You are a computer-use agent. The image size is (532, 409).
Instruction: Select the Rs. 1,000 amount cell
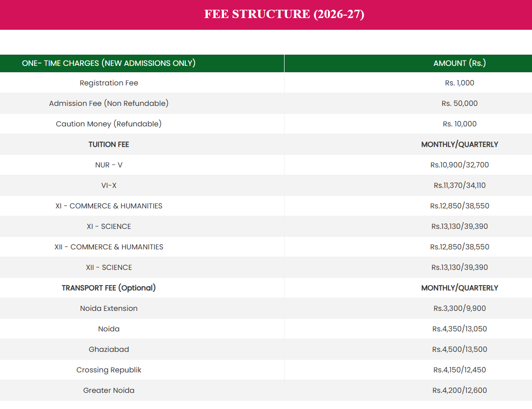pyautogui.click(x=459, y=83)
